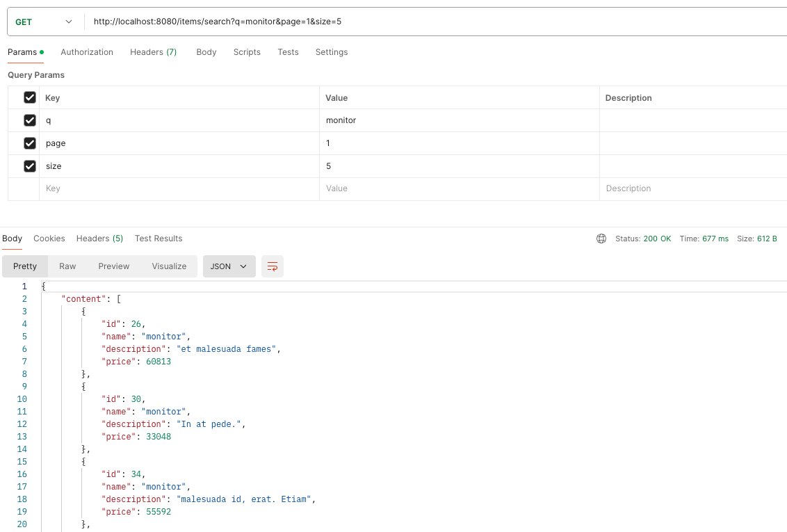This screenshot has height=532, width=787.
Task: Click the Description column header
Action: (628, 98)
